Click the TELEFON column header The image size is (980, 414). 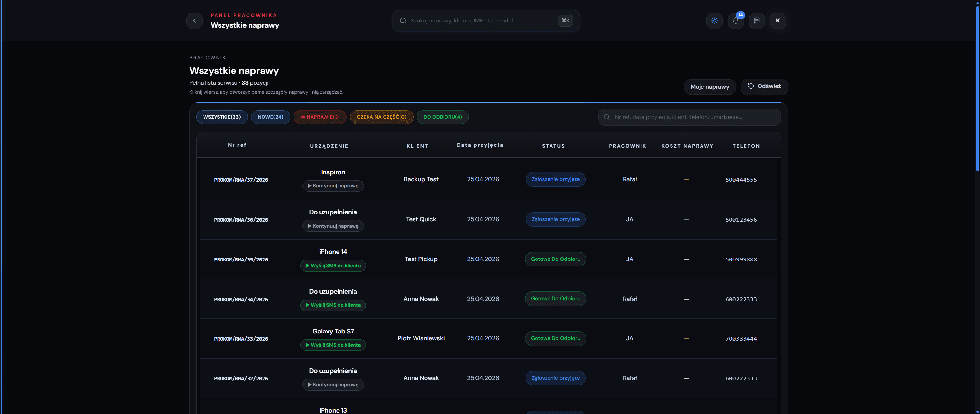[x=746, y=146]
